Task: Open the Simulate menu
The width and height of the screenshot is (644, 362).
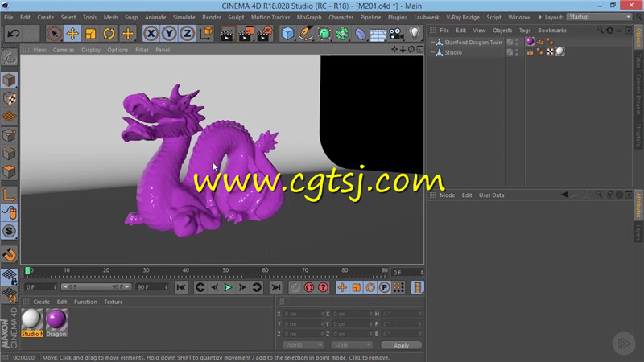Action: pos(184,17)
